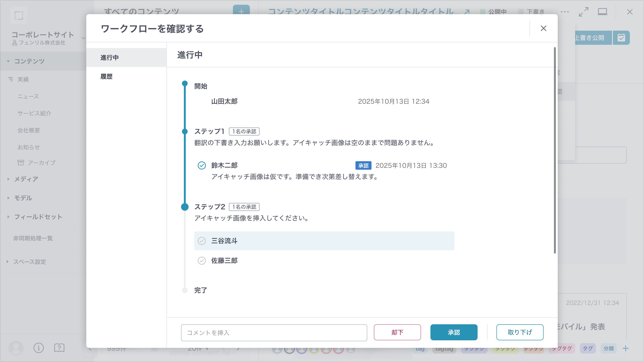Open サービス紹介 in the sidebar

click(34, 113)
